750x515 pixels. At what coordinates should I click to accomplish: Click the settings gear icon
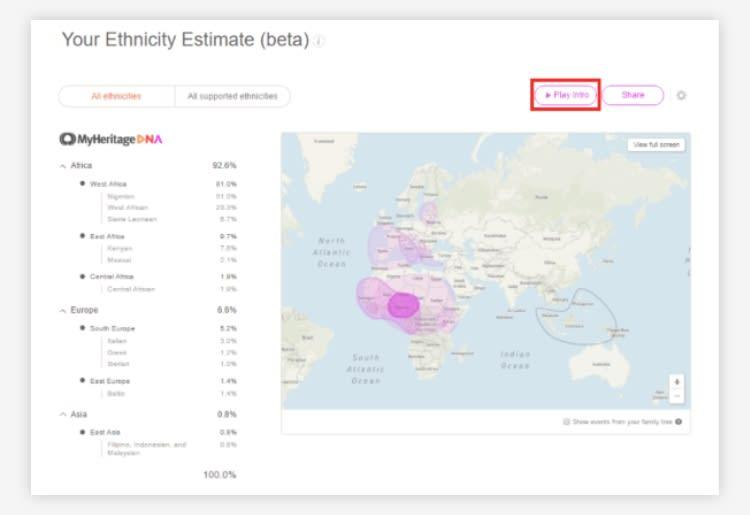681,96
